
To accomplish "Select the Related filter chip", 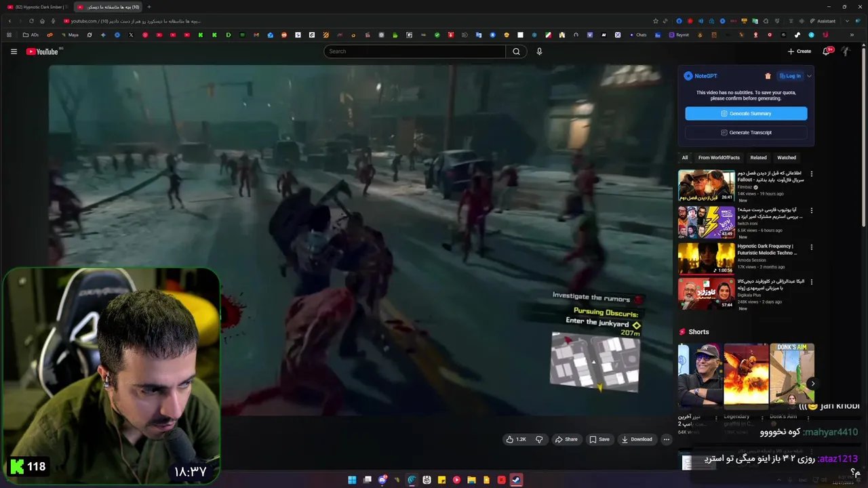I will [x=758, y=158].
